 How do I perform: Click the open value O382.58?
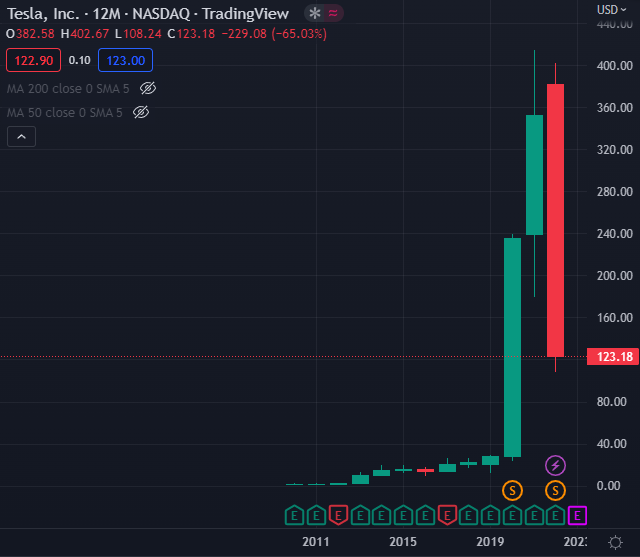coord(30,34)
